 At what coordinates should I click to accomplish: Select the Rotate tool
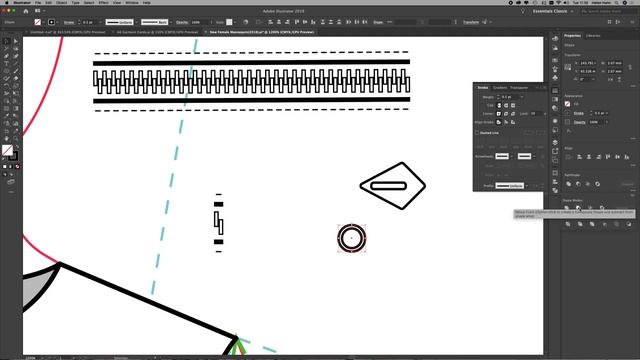[x=7, y=86]
